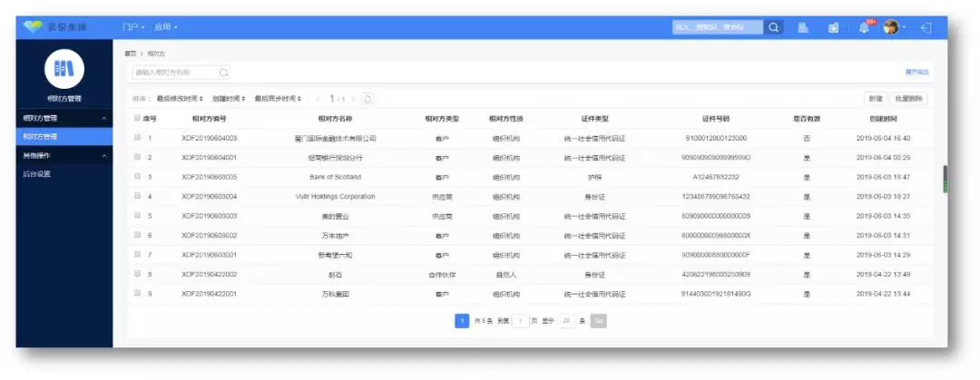Click the 合作伙伴 type cell
The width and height of the screenshot is (980, 380).
click(x=442, y=275)
